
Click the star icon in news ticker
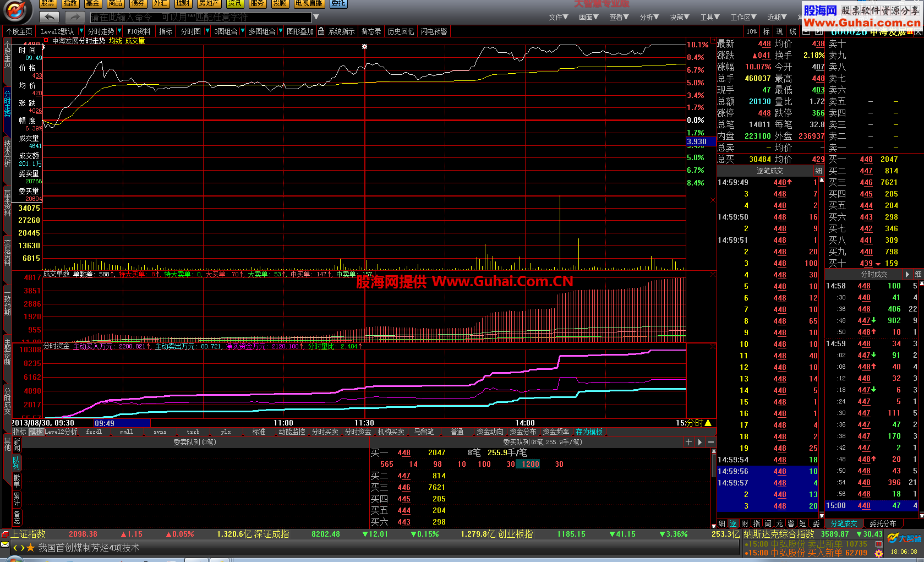[31, 548]
